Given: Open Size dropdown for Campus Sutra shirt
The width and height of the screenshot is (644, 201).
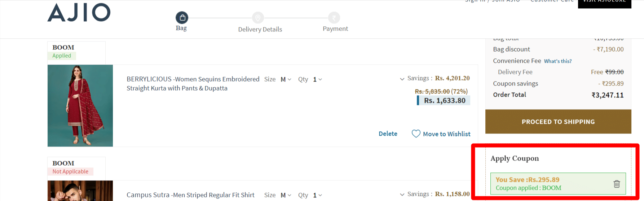Looking at the screenshot, I should (x=286, y=195).
